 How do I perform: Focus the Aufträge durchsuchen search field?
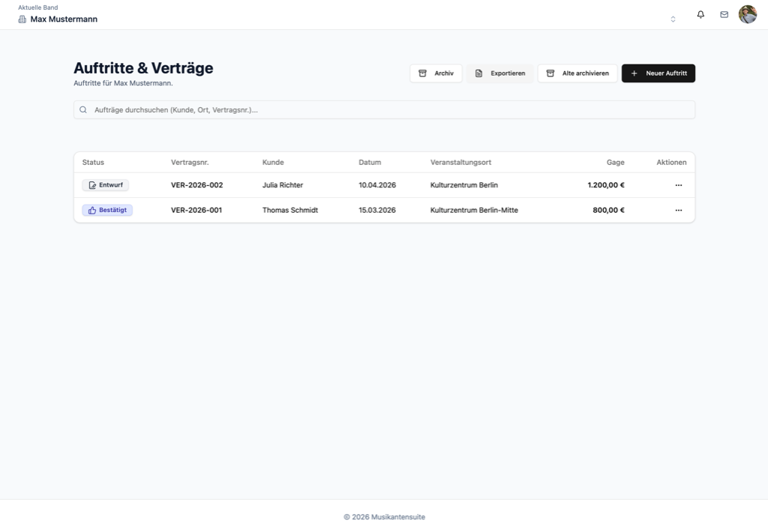point(384,109)
